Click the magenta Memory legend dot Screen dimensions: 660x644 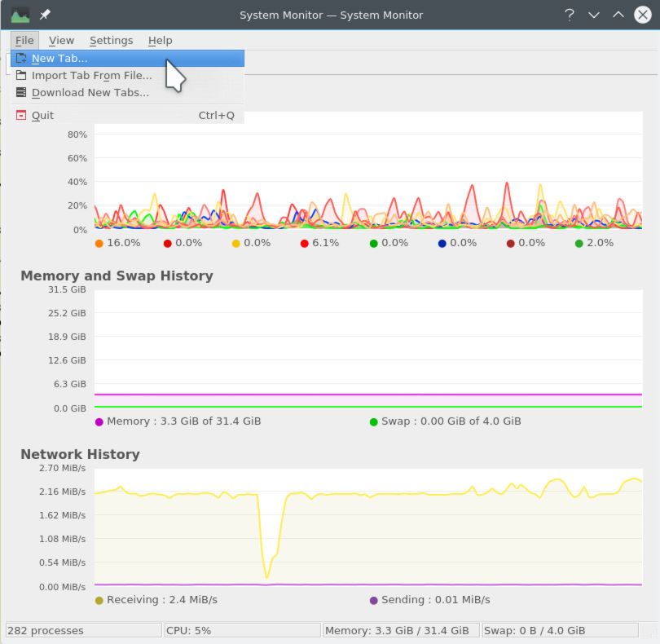pyautogui.click(x=99, y=422)
